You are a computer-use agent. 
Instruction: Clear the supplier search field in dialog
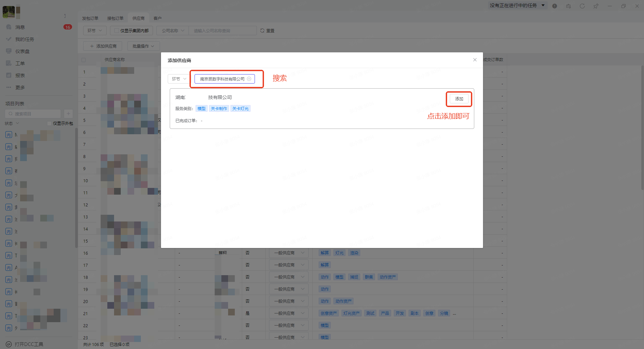pos(249,79)
